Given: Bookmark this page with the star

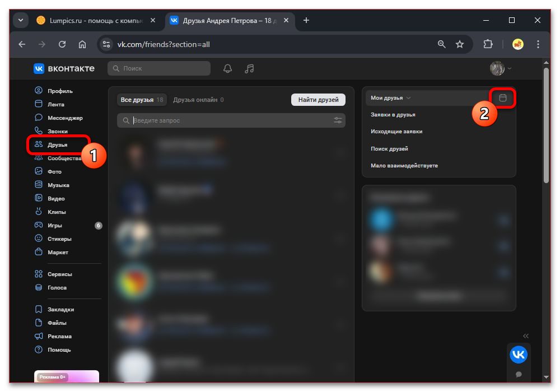Looking at the screenshot, I should (x=460, y=44).
